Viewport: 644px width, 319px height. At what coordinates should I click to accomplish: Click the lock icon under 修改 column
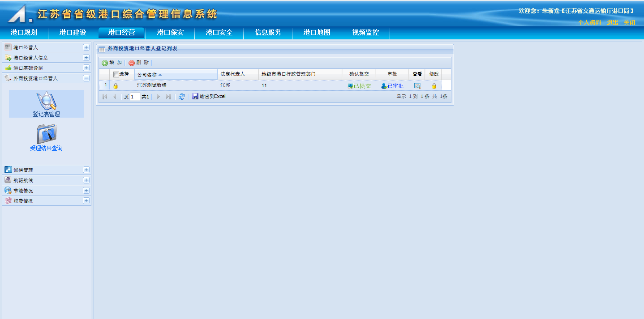coord(434,86)
